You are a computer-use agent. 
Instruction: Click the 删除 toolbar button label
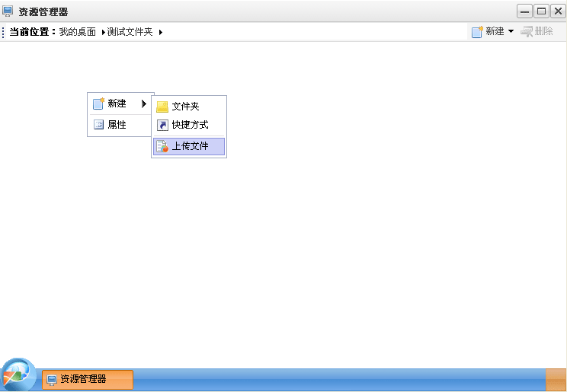pyautogui.click(x=543, y=31)
